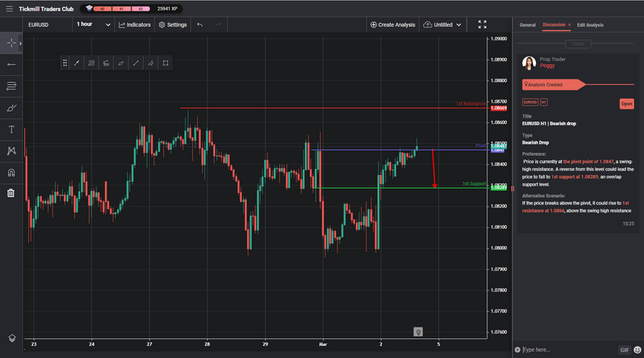Click the 1.08669 resistance price label

[499, 109]
